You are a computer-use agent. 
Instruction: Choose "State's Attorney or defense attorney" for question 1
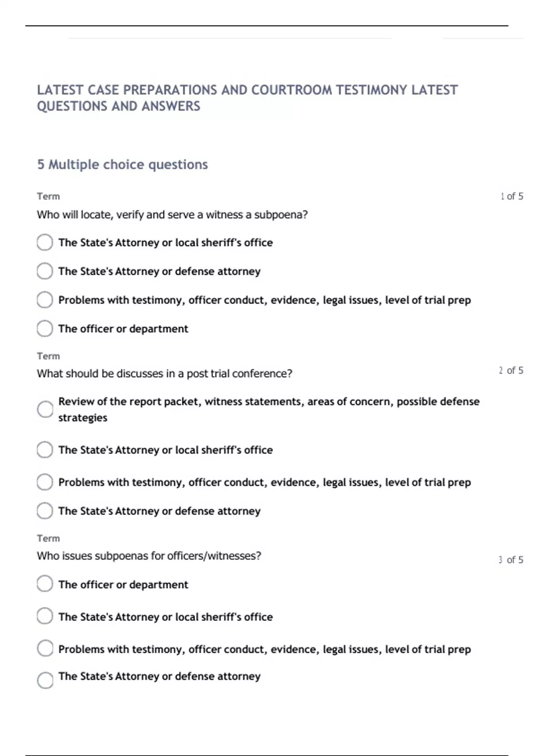tap(45, 271)
